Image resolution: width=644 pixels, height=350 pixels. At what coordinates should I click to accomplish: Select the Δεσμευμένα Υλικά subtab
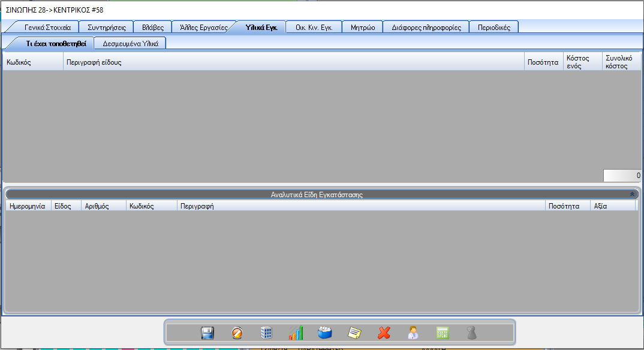click(x=130, y=43)
